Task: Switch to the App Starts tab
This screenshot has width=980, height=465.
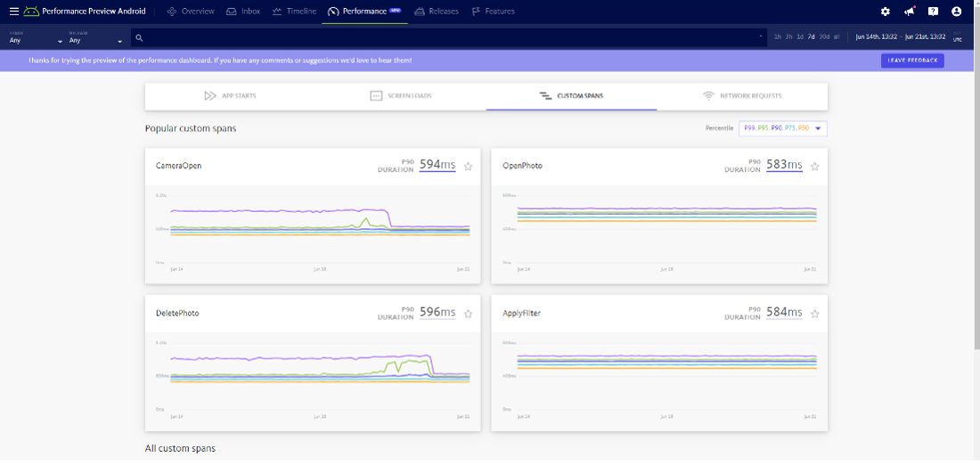Action: [230, 95]
